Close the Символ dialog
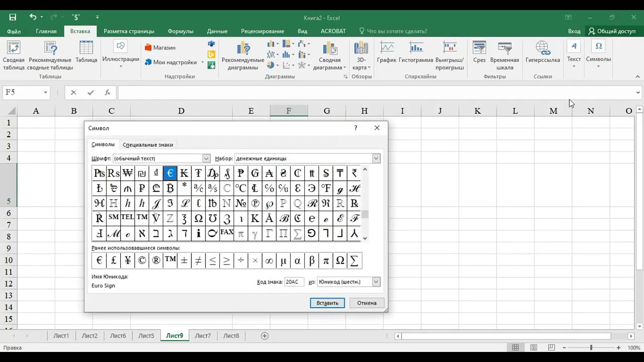Screen dimensions: 644x362 click(377, 128)
